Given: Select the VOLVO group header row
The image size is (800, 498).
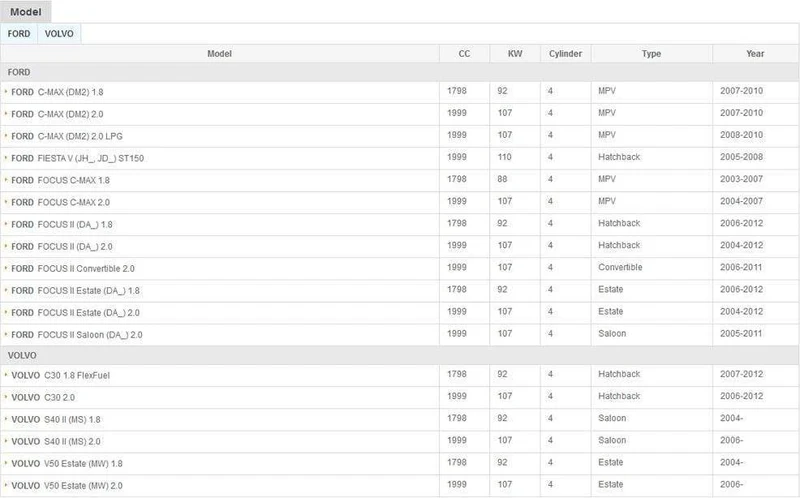Looking at the screenshot, I should 400,355.
